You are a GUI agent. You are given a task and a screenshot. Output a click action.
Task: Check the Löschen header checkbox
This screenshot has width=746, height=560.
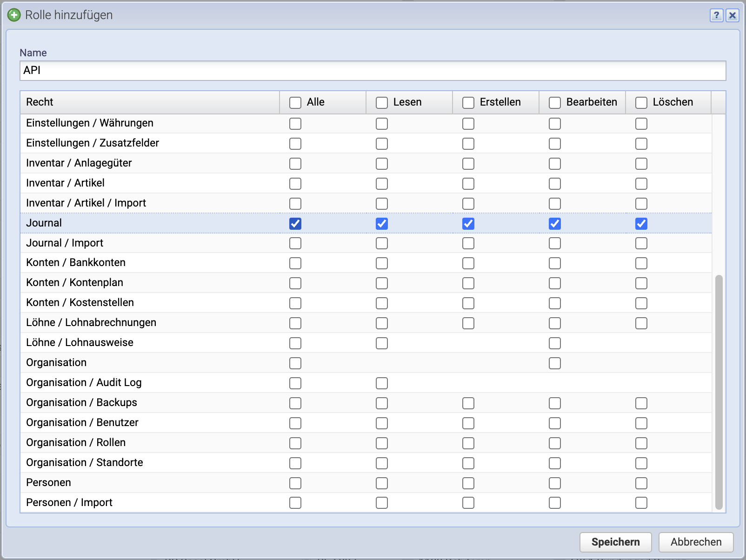[x=641, y=103]
